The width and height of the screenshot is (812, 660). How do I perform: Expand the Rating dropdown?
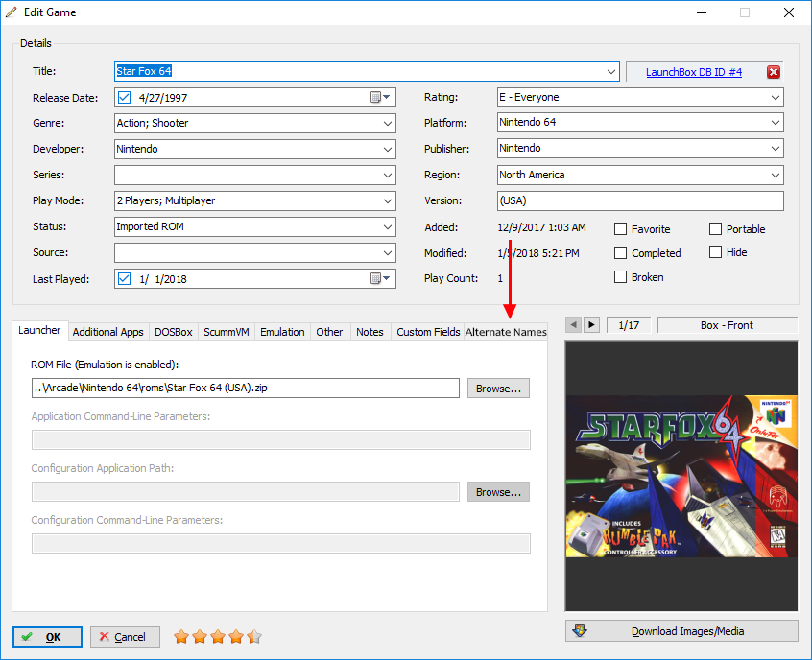point(776,97)
